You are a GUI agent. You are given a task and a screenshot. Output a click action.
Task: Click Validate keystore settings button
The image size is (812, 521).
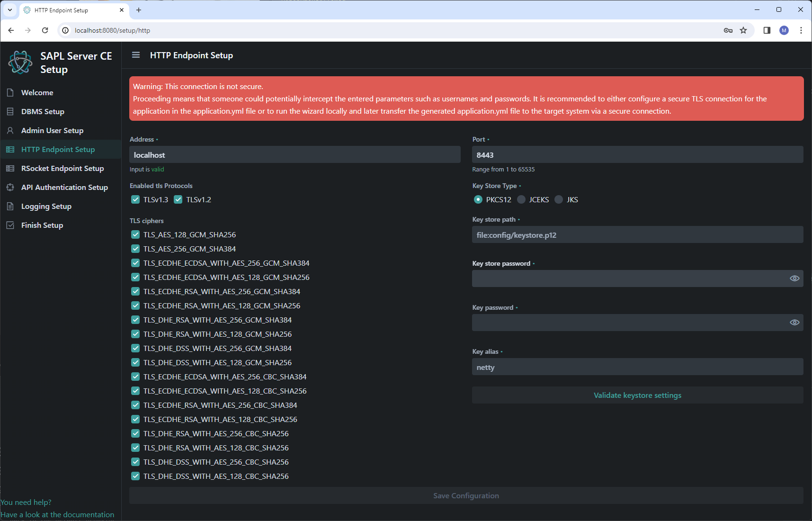pyautogui.click(x=637, y=395)
